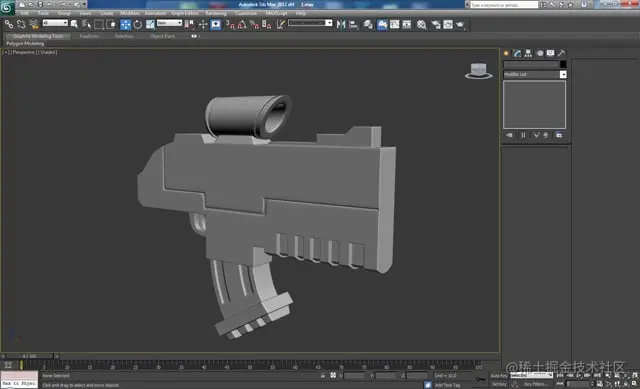This screenshot has height=389, width=640.
Task: Open the Modifier List dropdown
Action: click(535, 74)
